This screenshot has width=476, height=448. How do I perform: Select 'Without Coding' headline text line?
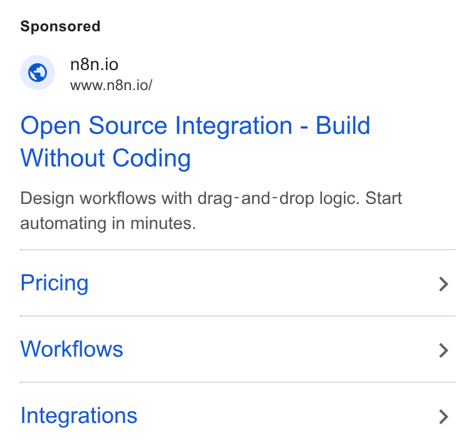(106, 158)
